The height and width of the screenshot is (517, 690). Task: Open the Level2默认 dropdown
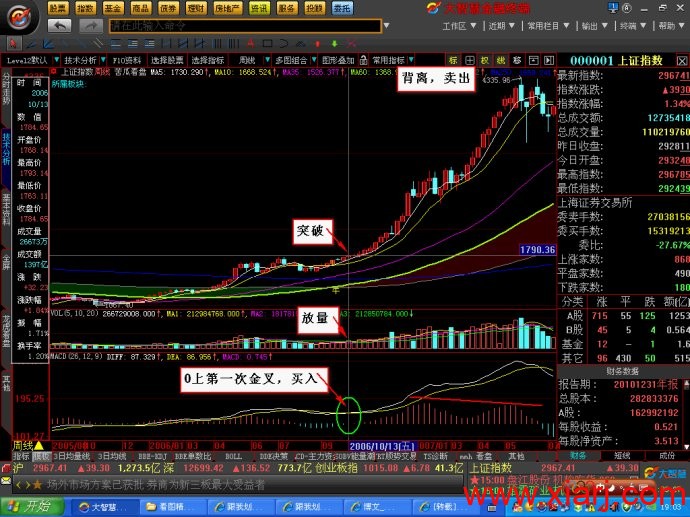point(32,60)
